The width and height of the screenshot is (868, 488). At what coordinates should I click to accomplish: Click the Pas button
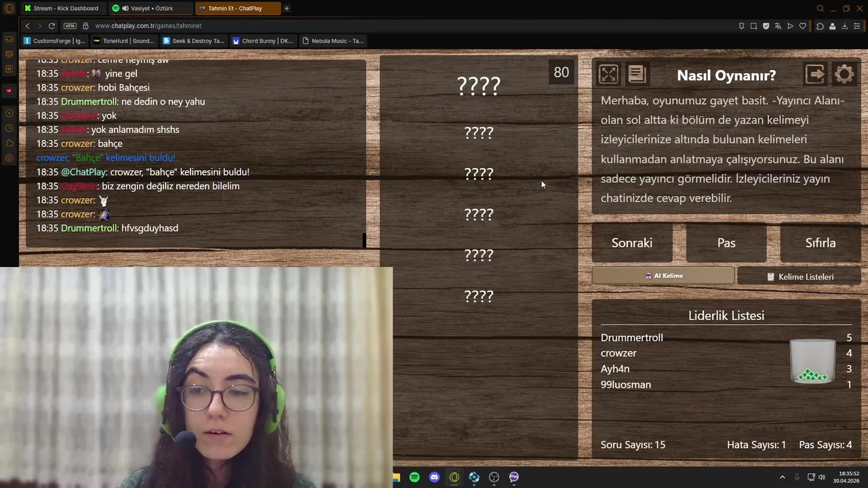tap(726, 243)
